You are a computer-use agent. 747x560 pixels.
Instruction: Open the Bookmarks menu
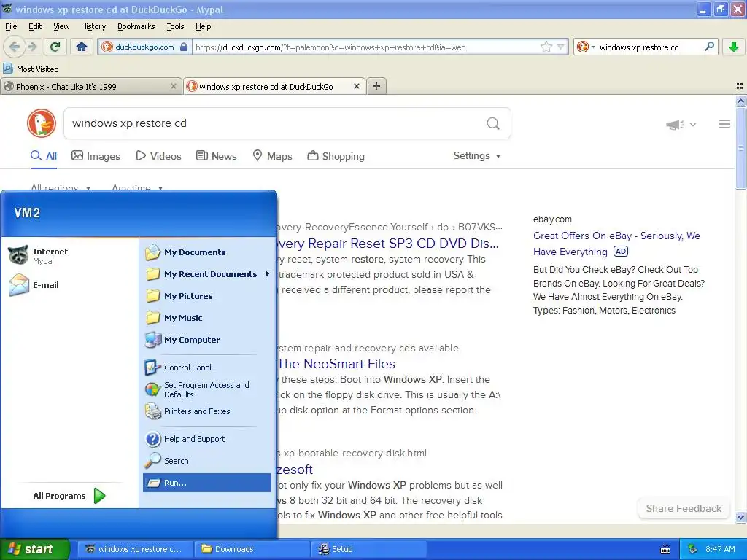[136, 26]
